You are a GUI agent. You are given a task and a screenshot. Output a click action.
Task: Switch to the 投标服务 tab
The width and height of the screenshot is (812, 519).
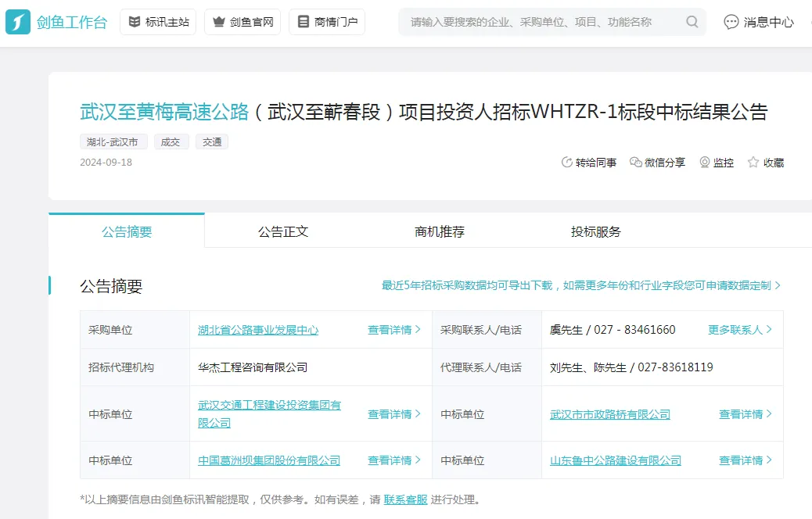(595, 231)
